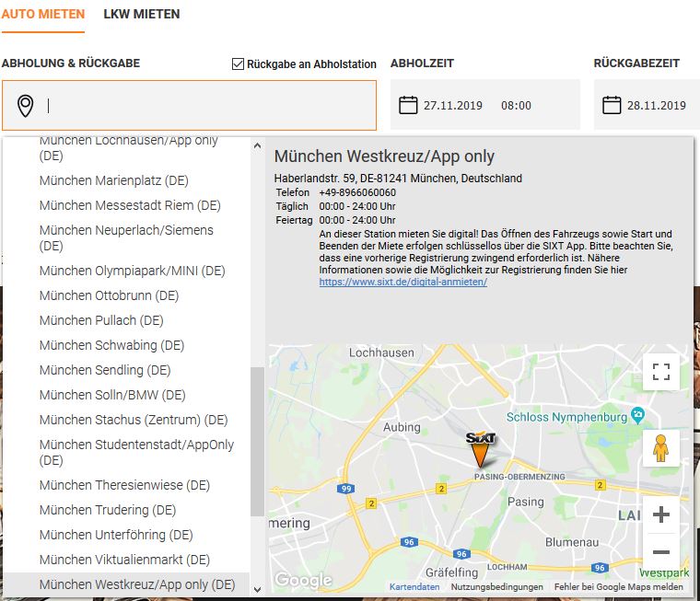Click the Rückgabezeit calendar icon
700x601 pixels.
(612, 105)
